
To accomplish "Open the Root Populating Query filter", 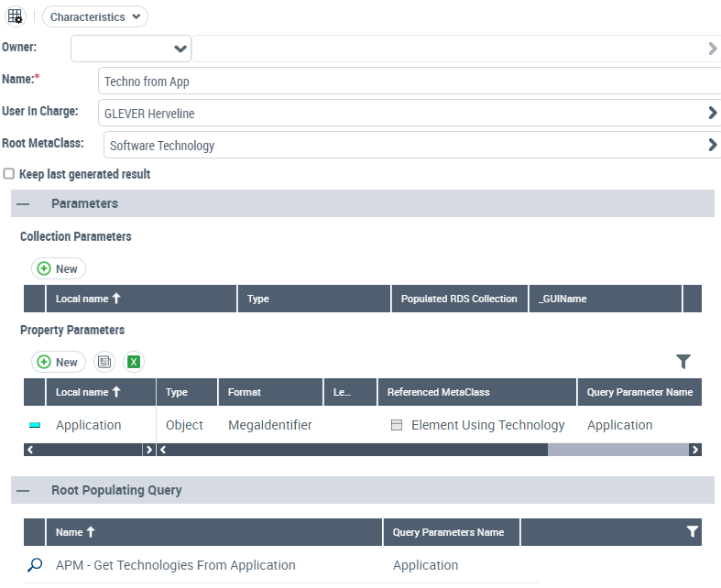I will point(693,531).
